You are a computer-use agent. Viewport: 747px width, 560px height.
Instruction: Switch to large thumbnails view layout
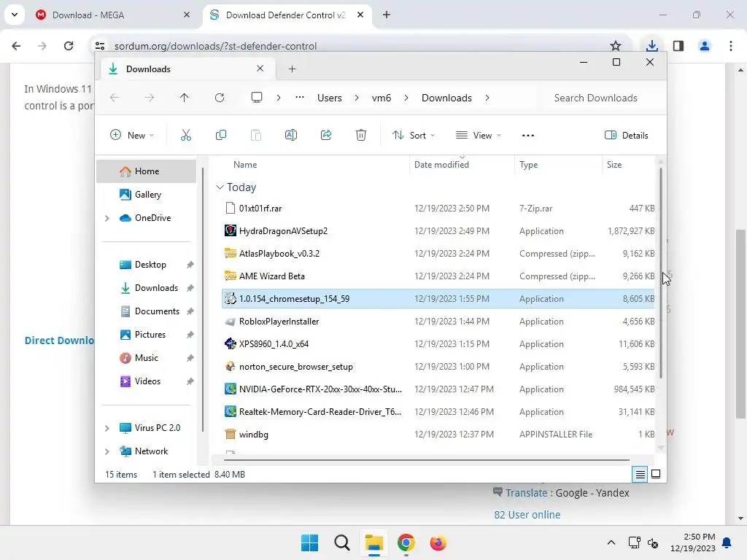coord(656,474)
